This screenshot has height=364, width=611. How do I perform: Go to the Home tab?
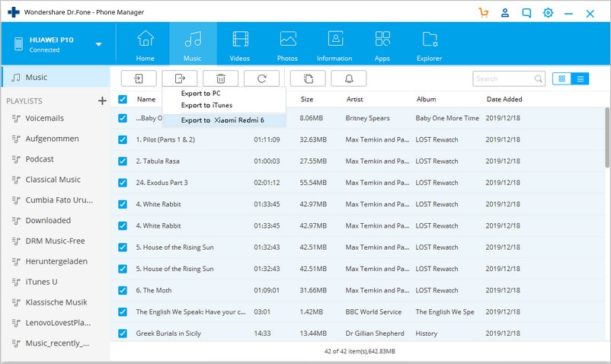tap(146, 45)
